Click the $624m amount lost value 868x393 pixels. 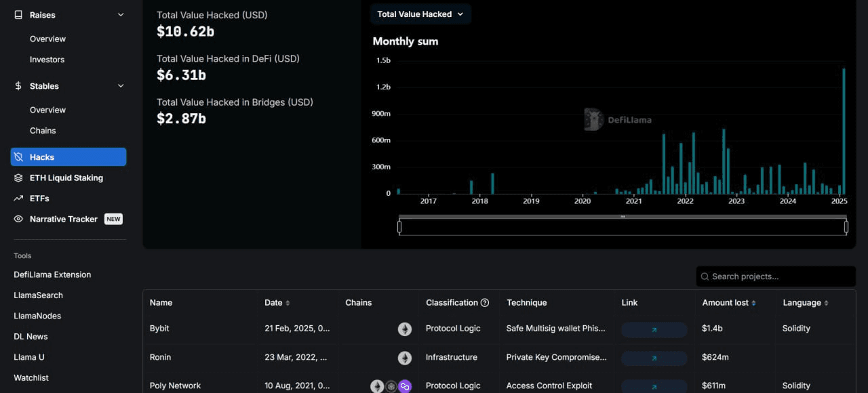(x=715, y=357)
